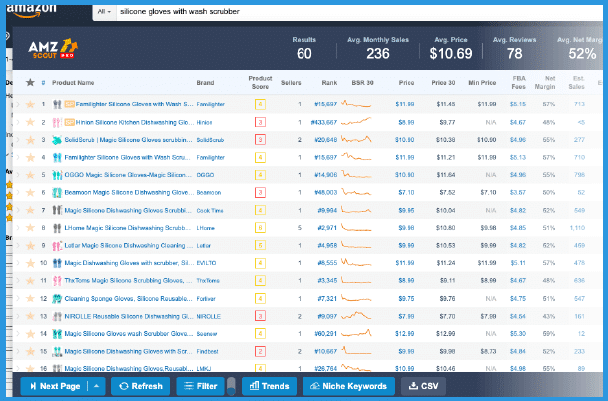Open the Cook Time brand link
608x401 pixels.
pos(210,211)
